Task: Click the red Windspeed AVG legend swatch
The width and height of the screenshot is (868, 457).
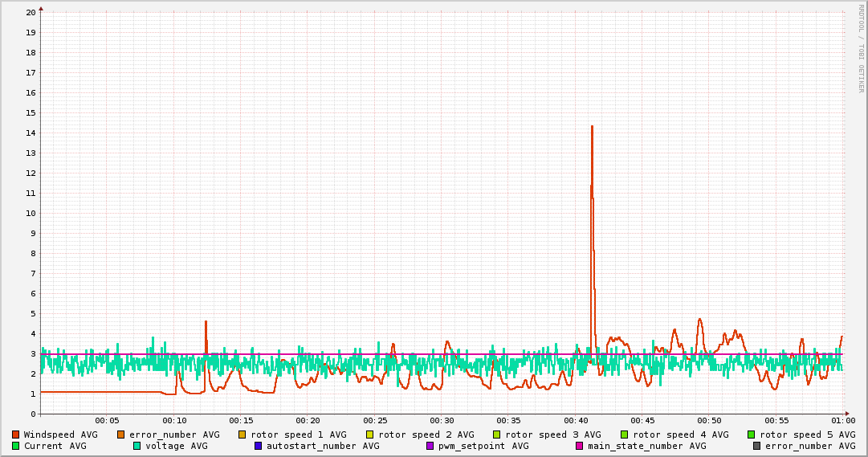Action: pyautogui.click(x=15, y=435)
